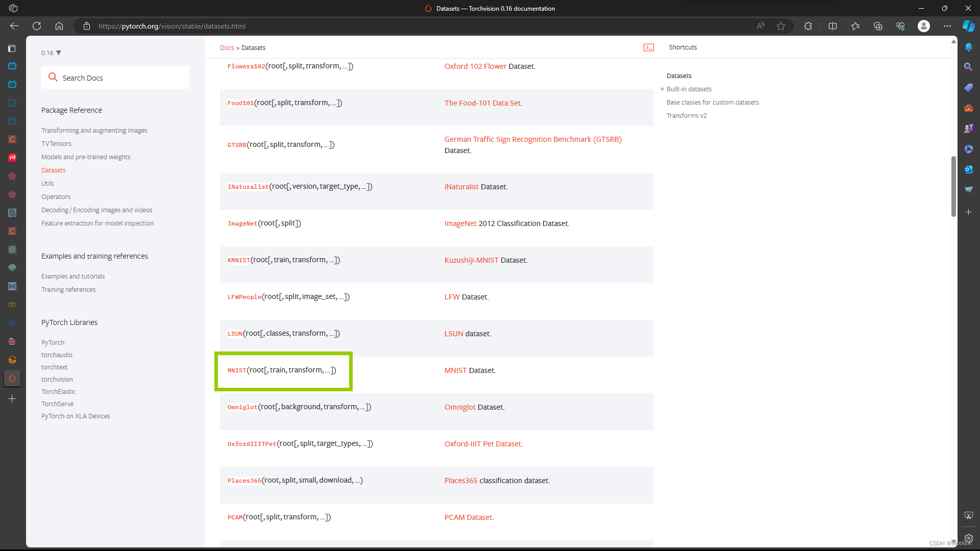Open the Read aloud icon in address bar
Viewport: 980px width, 551px height.
point(761,26)
